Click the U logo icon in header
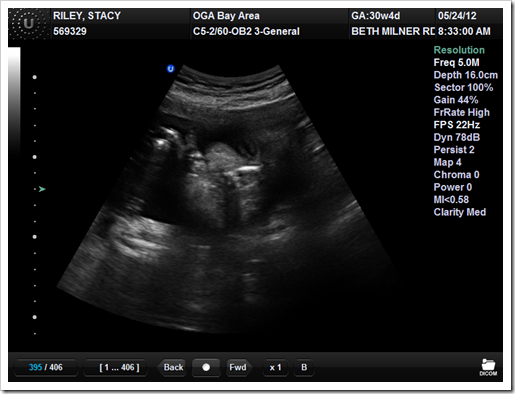The image size is (515, 394). 29,24
